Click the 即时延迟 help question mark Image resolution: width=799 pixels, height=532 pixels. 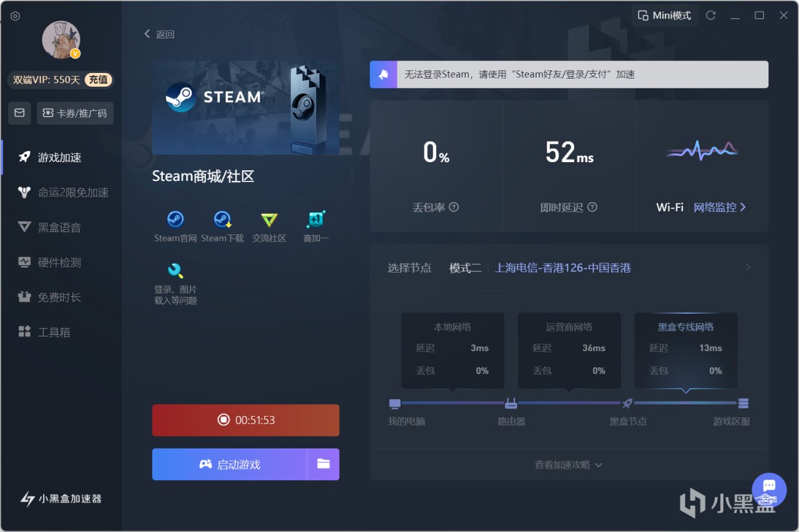point(592,207)
